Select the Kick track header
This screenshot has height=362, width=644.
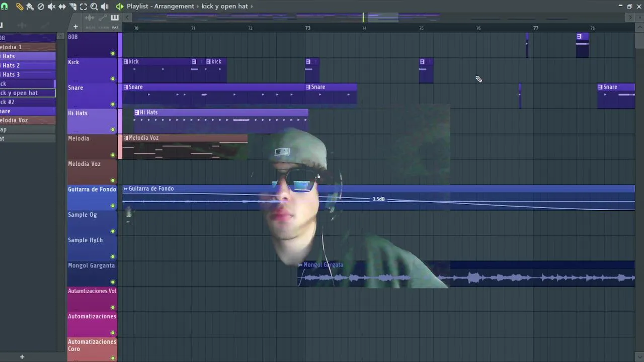coord(92,70)
